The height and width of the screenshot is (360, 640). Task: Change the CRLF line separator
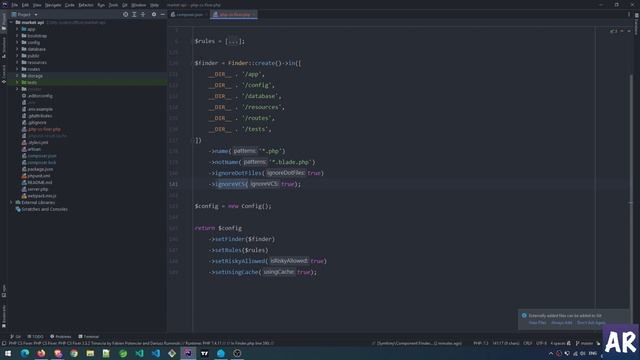point(527,343)
